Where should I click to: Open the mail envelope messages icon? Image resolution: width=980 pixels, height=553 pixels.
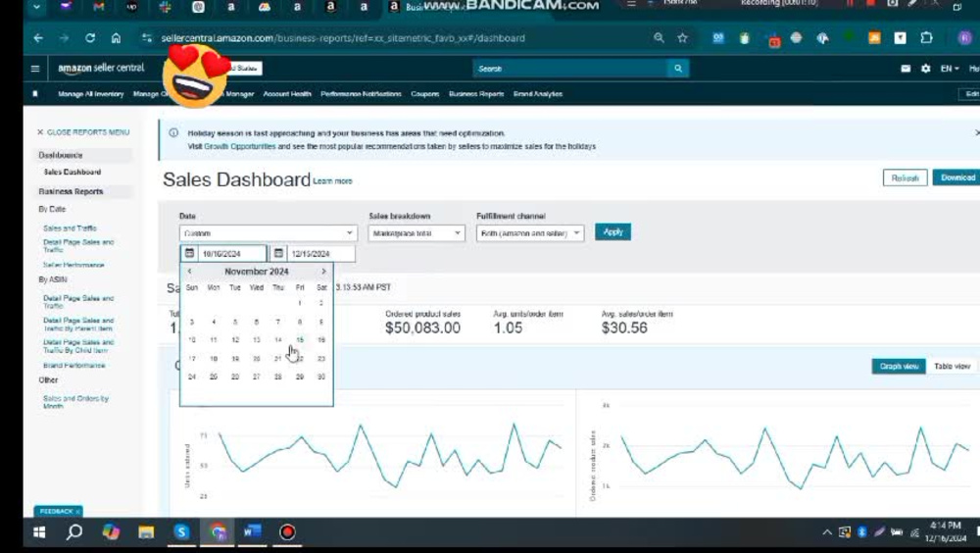click(906, 69)
